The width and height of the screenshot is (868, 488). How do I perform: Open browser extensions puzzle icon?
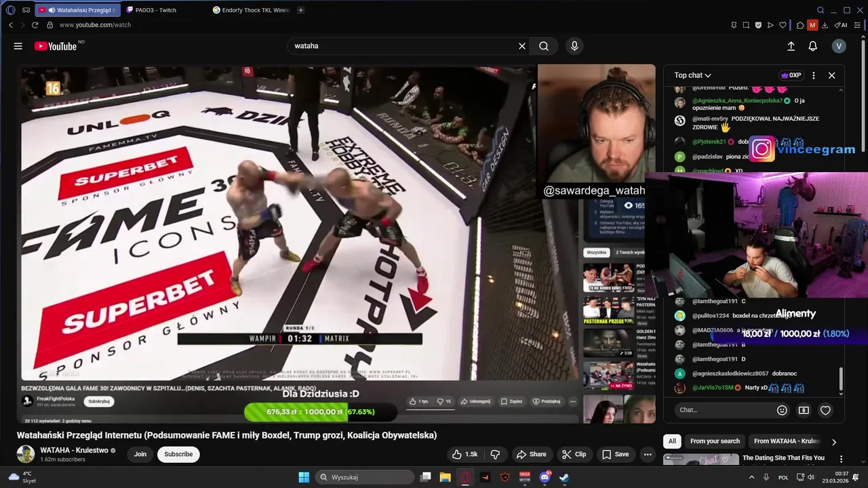click(x=800, y=25)
